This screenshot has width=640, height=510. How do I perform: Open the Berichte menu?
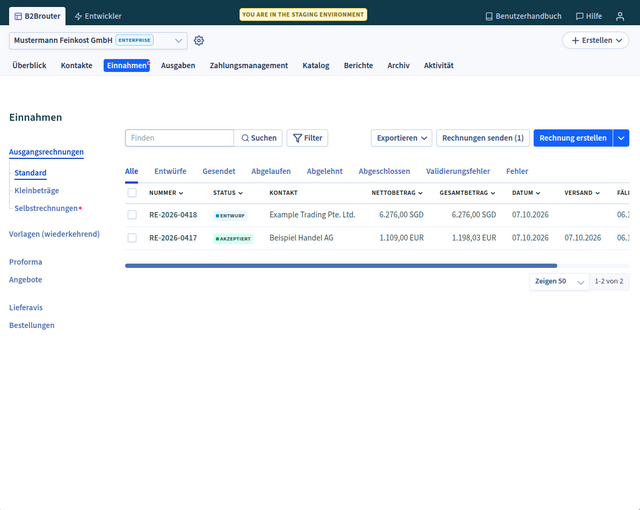358,65
